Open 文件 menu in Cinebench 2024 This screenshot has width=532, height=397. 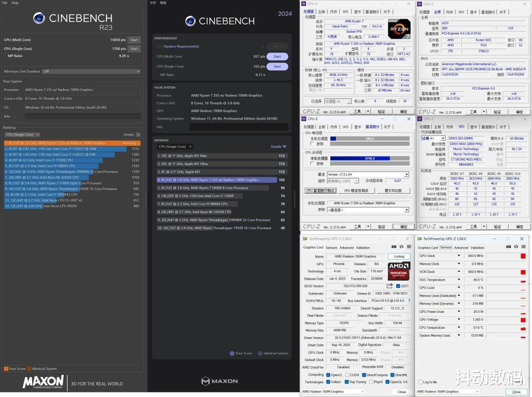click(153, 3)
